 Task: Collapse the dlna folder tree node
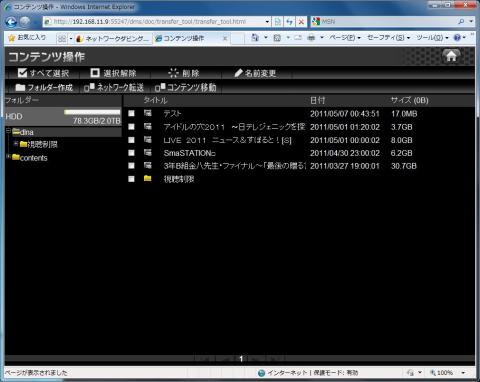8,131
